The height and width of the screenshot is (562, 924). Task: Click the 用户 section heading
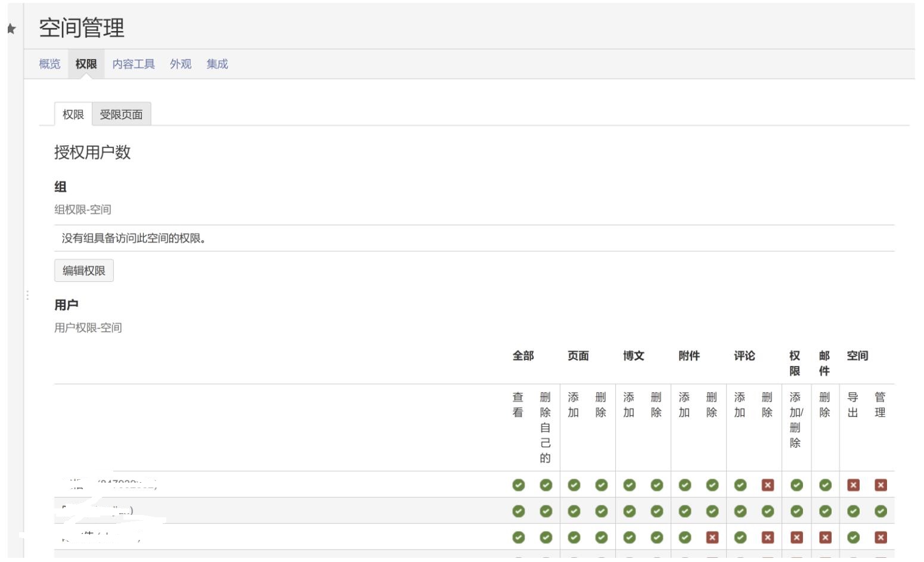click(66, 305)
